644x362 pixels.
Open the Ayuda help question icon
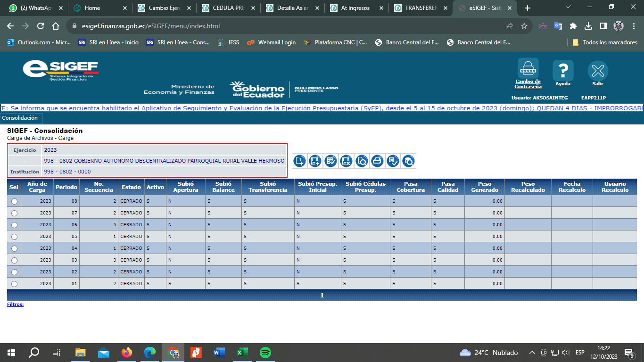[562, 70]
